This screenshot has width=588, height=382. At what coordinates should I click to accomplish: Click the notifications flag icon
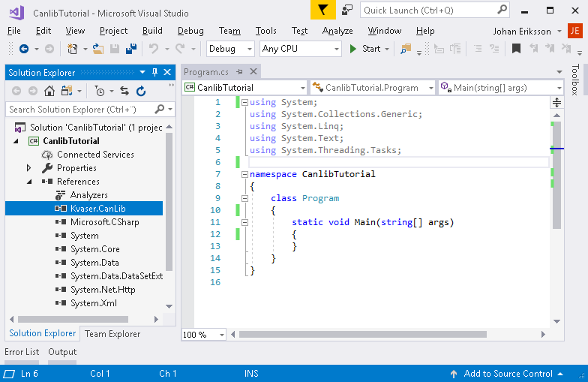[322, 11]
